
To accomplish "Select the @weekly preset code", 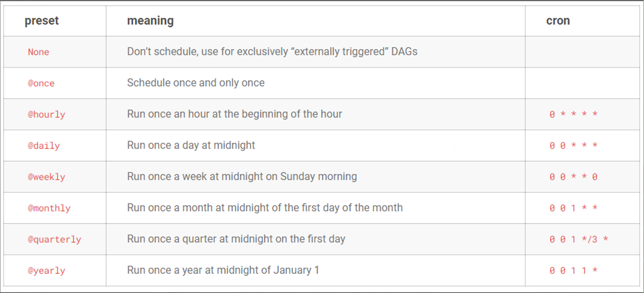I will click(46, 177).
